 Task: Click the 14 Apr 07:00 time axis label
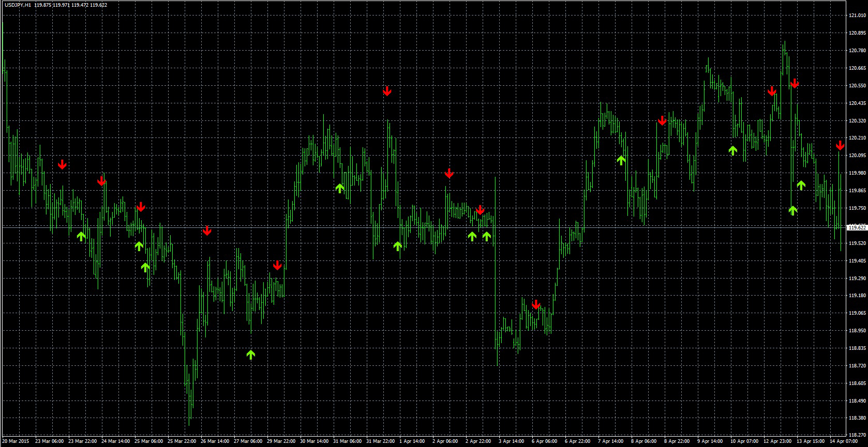point(844,441)
